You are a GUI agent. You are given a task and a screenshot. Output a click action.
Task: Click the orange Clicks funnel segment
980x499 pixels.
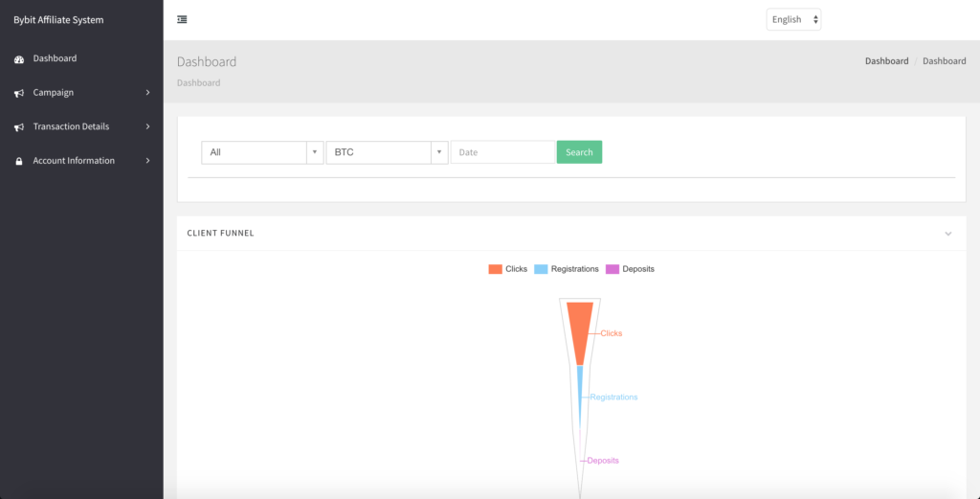pyautogui.click(x=580, y=331)
